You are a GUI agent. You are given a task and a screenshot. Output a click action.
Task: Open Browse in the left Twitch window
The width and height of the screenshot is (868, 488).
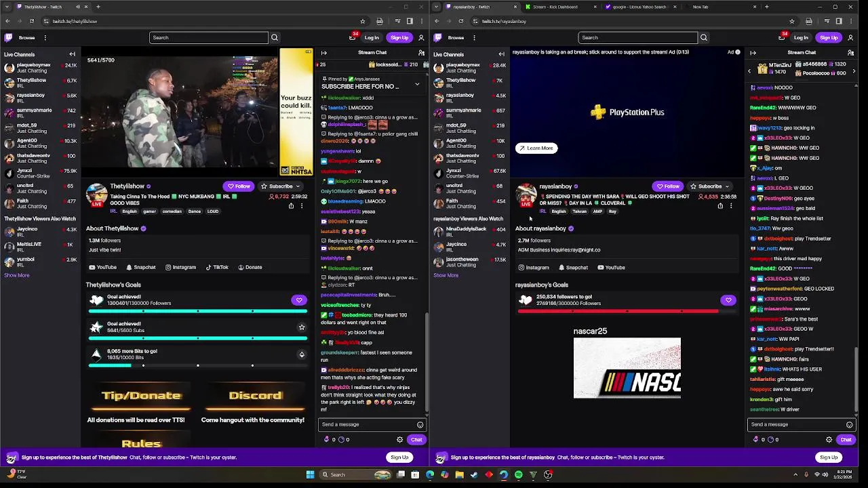coord(26,38)
